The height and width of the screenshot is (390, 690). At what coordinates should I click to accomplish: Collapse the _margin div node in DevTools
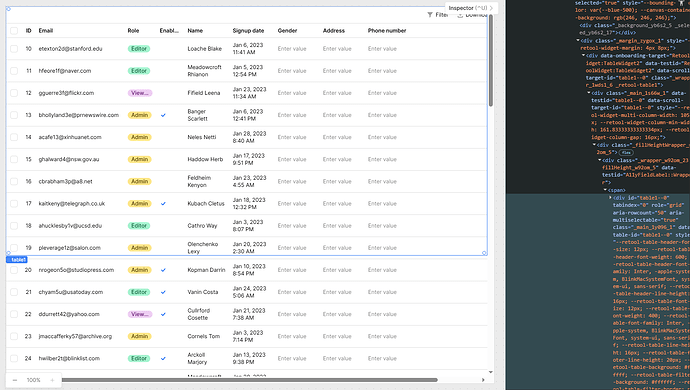tap(578, 40)
